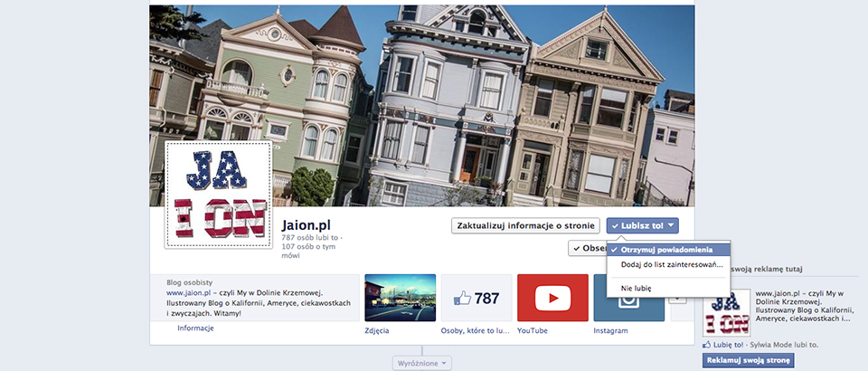Open the Zdjęcia photo thumbnail
868x371 pixels.
(400, 298)
